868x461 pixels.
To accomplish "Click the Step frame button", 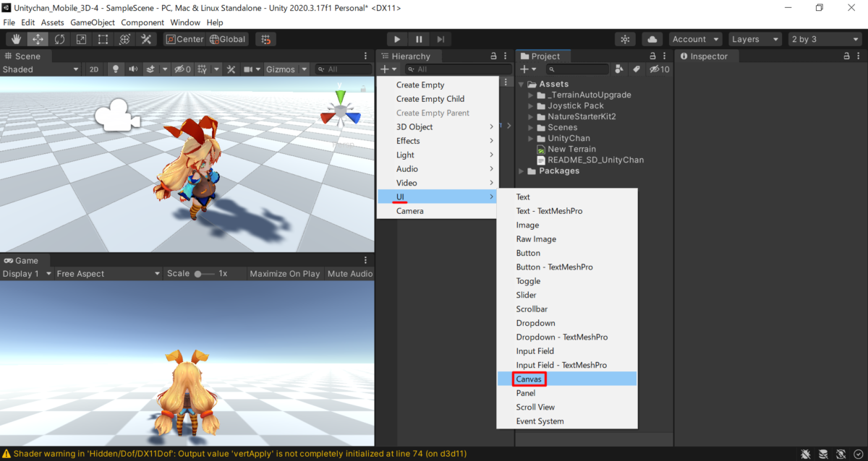I will point(441,39).
